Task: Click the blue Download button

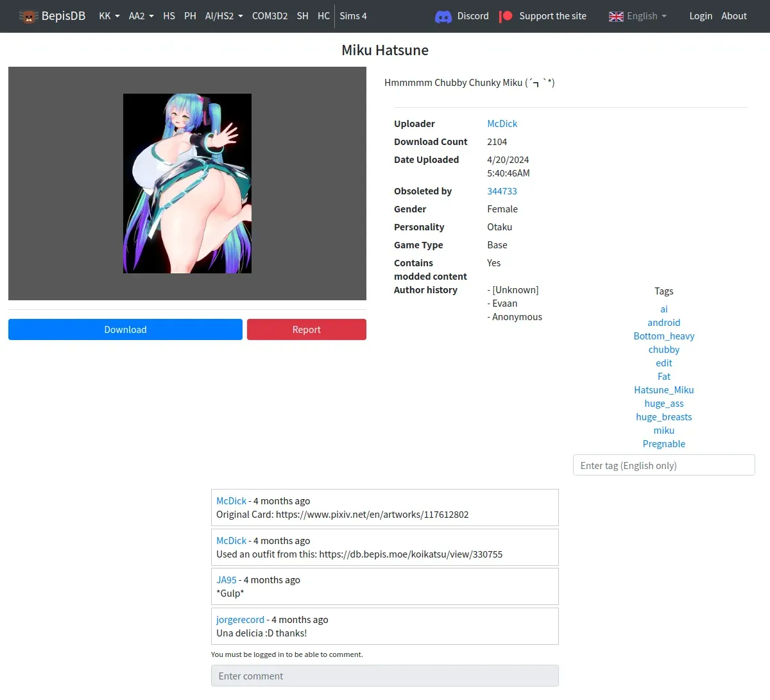Action: click(125, 330)
